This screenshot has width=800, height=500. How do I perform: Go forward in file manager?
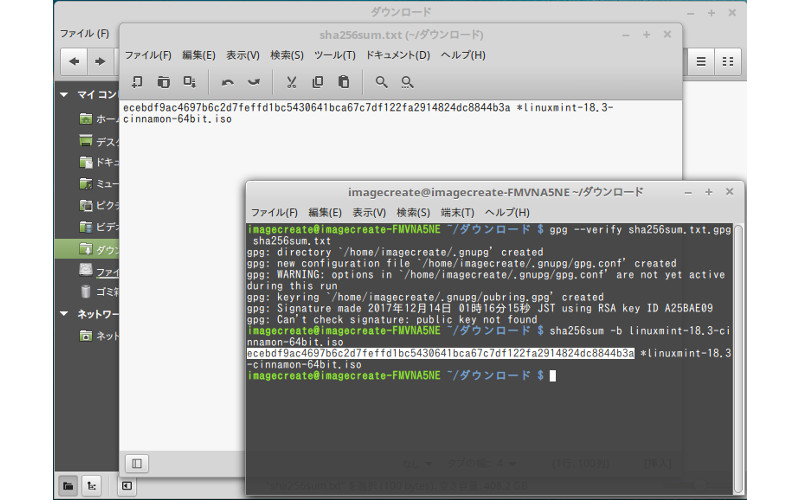[100, 62]
